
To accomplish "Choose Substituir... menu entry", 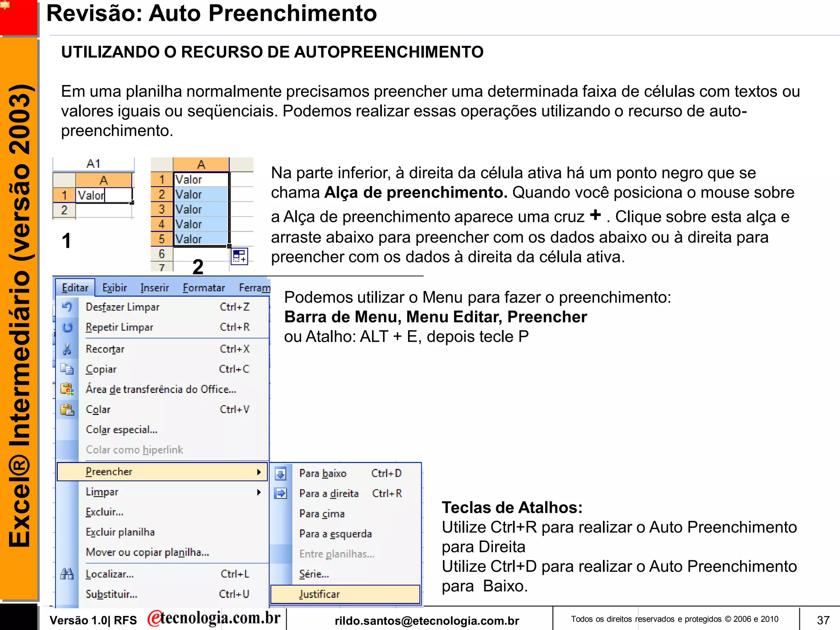I will pyautogui.click(x=162, y=594).
